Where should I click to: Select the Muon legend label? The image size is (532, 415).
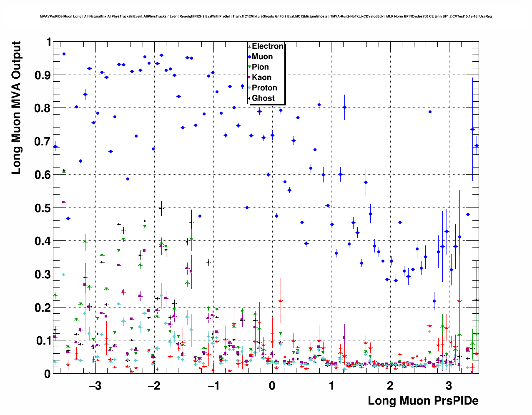point(262,57)
